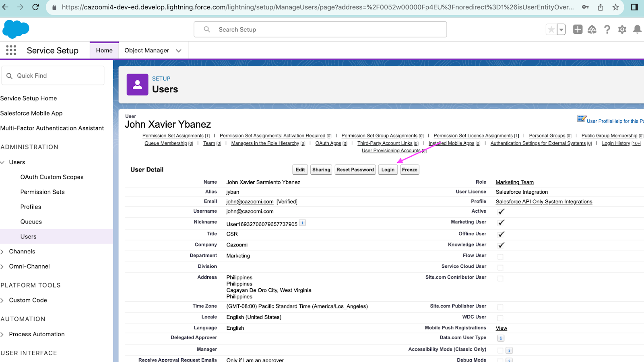Click the Active checkbox

point(501,212)
